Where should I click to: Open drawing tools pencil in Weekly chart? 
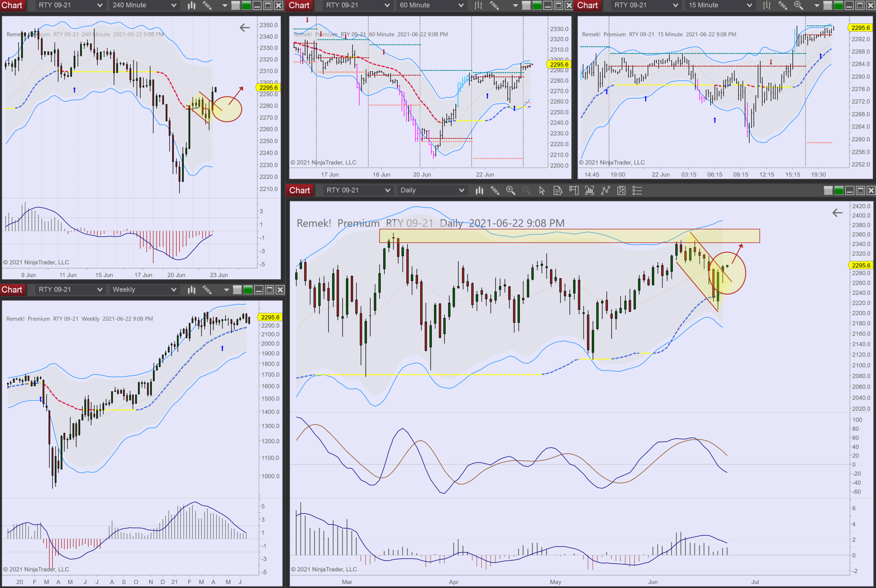point(207,289)
